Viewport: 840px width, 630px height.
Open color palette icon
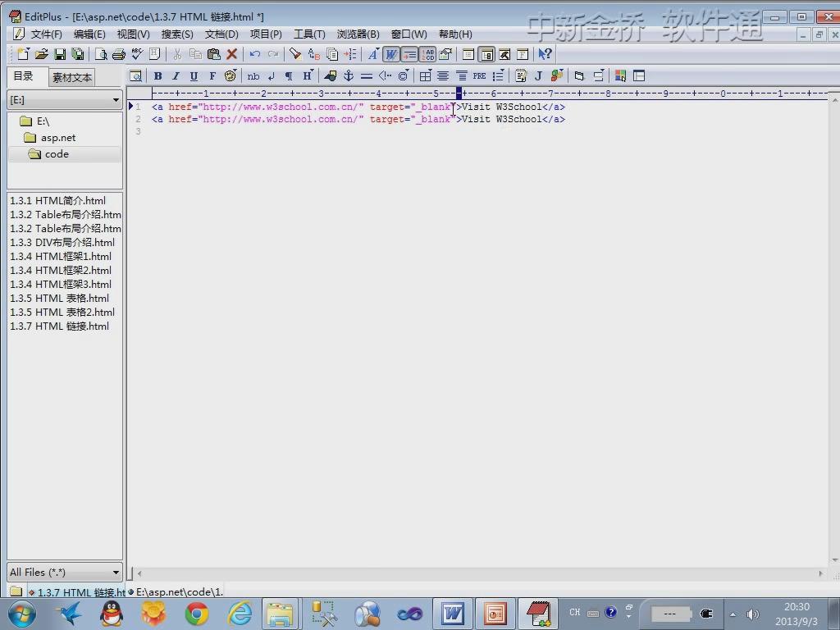click(x=231, y=76)
